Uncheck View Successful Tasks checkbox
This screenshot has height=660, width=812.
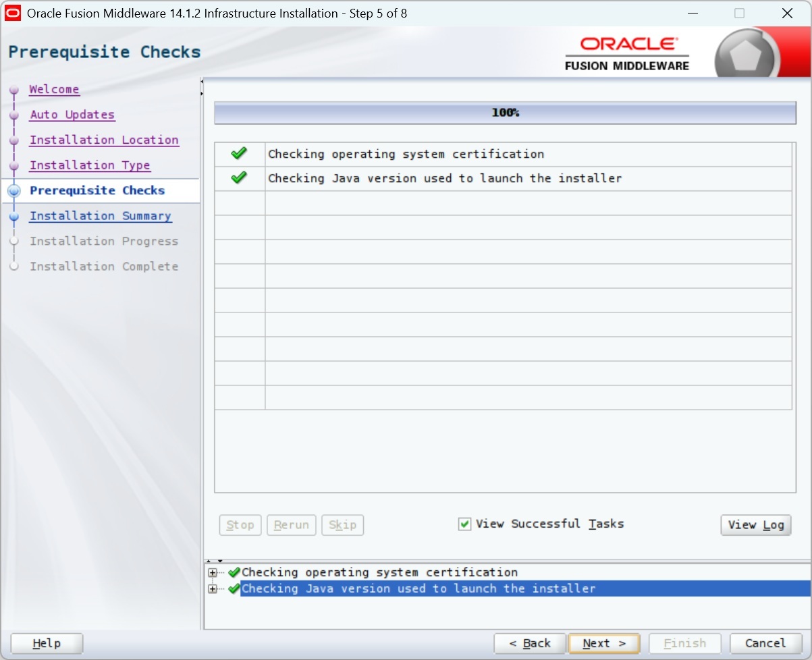[464, 524]
